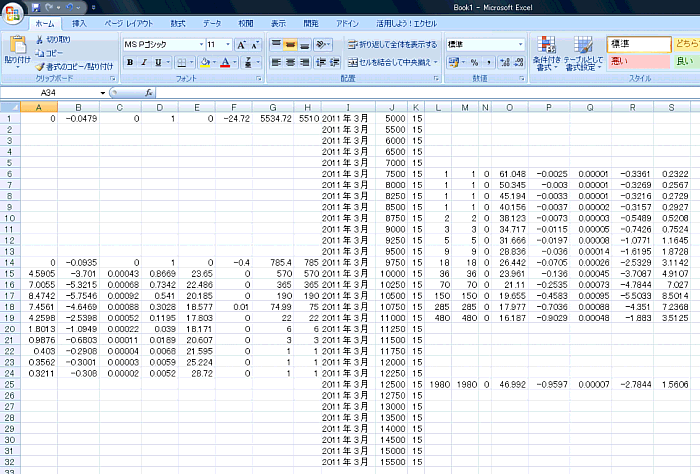Click the text orientation icon
Viewport: 700px width, 474px height.
click(x=321, y=44)
